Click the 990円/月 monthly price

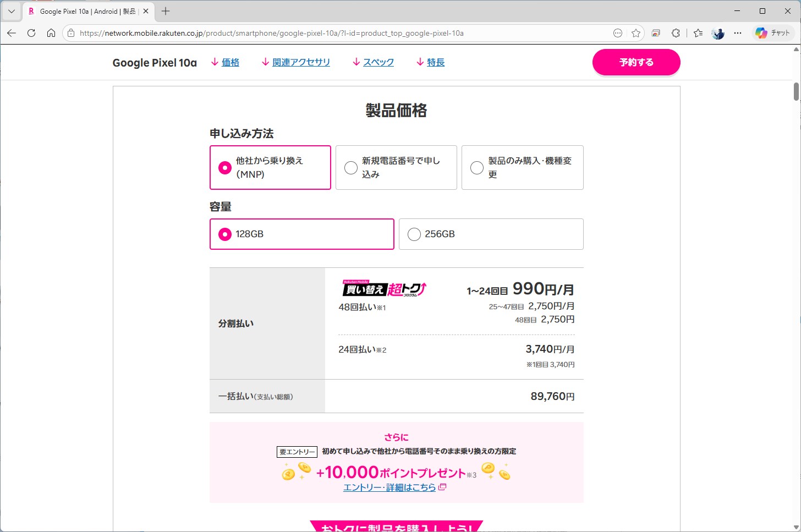[x=544, y=289]
